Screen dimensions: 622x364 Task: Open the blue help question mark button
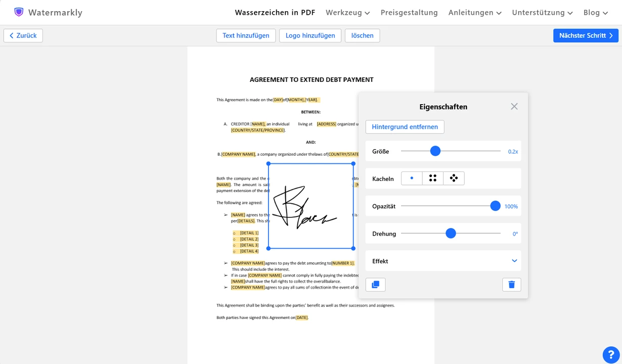pyautogui.click(x=611, y=355)
